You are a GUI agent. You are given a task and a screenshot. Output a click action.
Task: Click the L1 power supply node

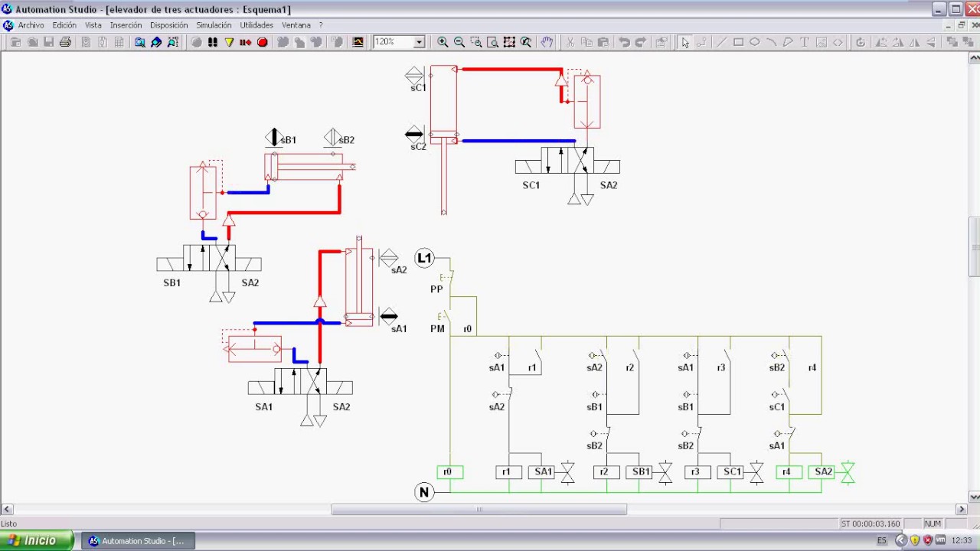click(x=424, y=258)
